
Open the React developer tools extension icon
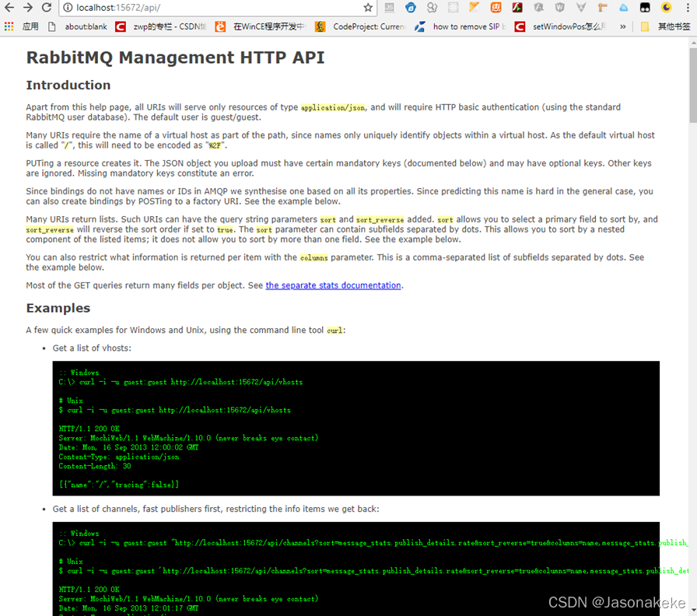pyautogui.click(x=453, y=9)
